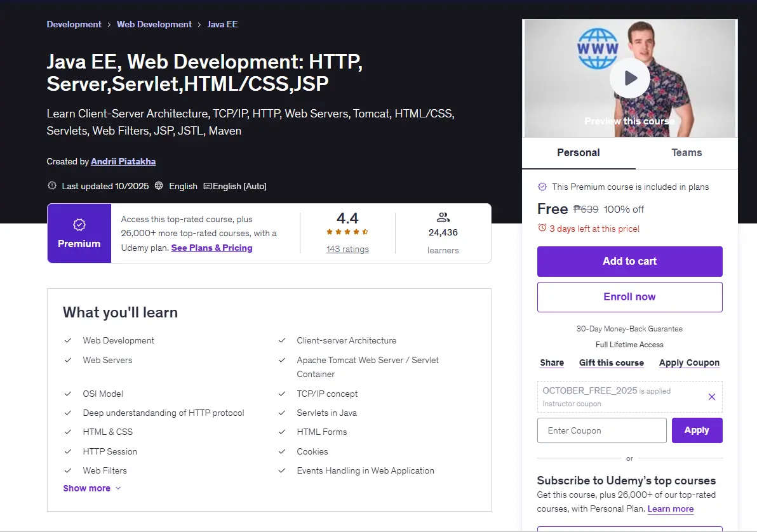Image resolution: width=757 pixels, height=532 pixels.
Task: Click the breadcrumb chevron after Web Development
Action: (199, 25)
